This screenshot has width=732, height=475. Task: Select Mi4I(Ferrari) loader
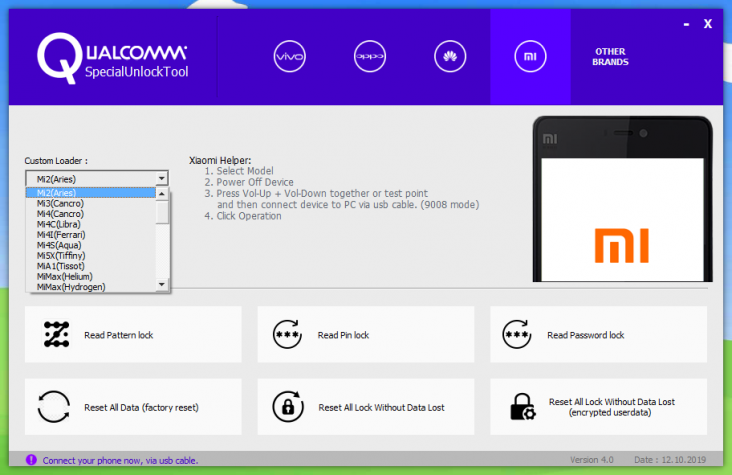(91, 234)
